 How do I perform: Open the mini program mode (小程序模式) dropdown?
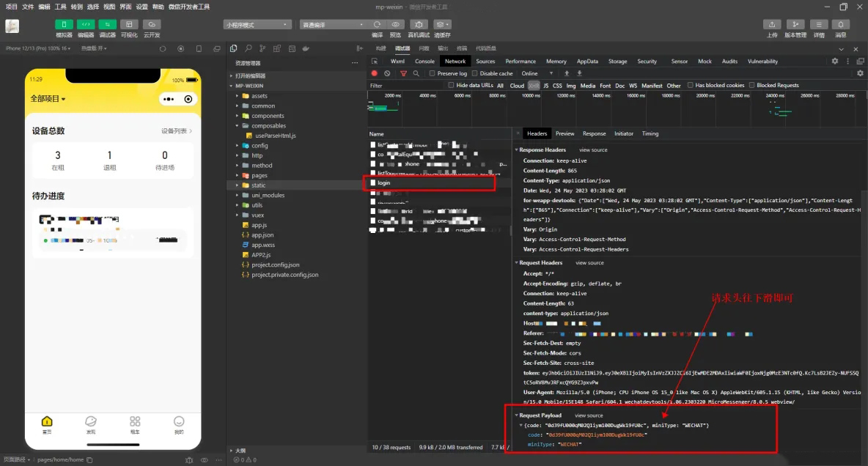(257, 24)
